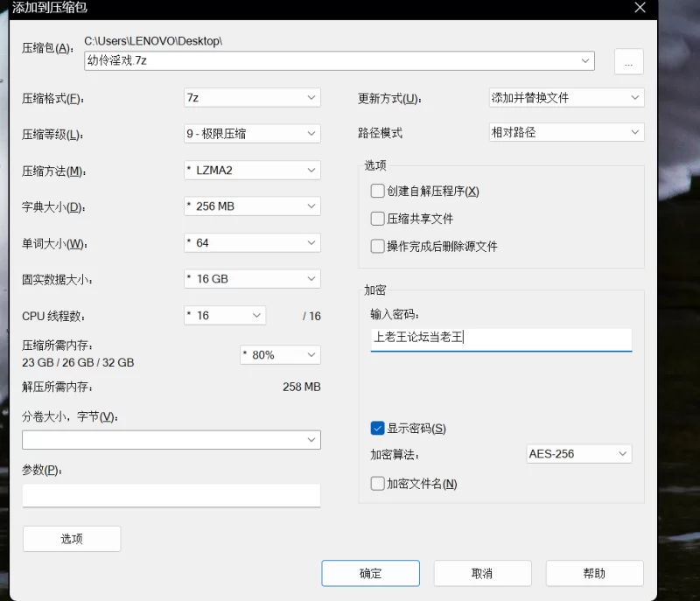The height and width of the screenshot is (601, 700).
Task: Expand the 80% memory usage dropdown
Action: (280, 355)
